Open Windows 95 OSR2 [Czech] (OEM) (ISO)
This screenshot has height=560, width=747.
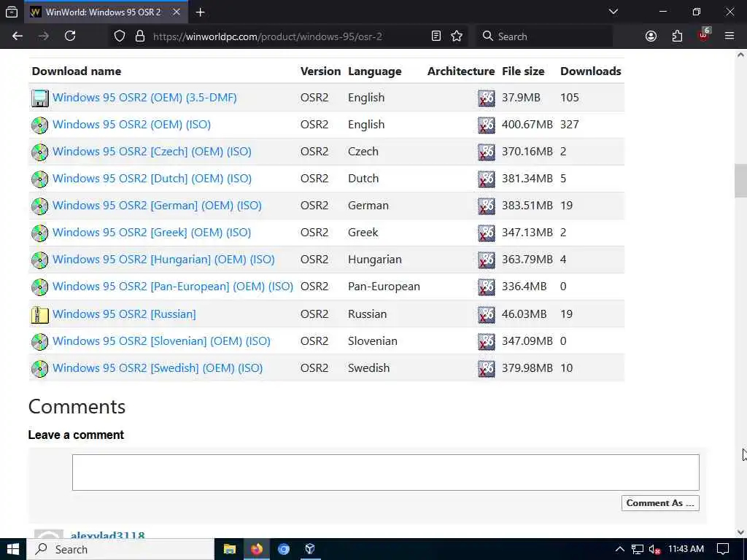click(x=152, y=152)
